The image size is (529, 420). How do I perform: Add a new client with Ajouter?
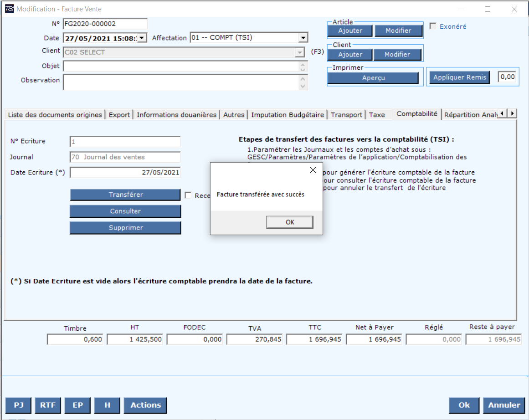(350, 54)
